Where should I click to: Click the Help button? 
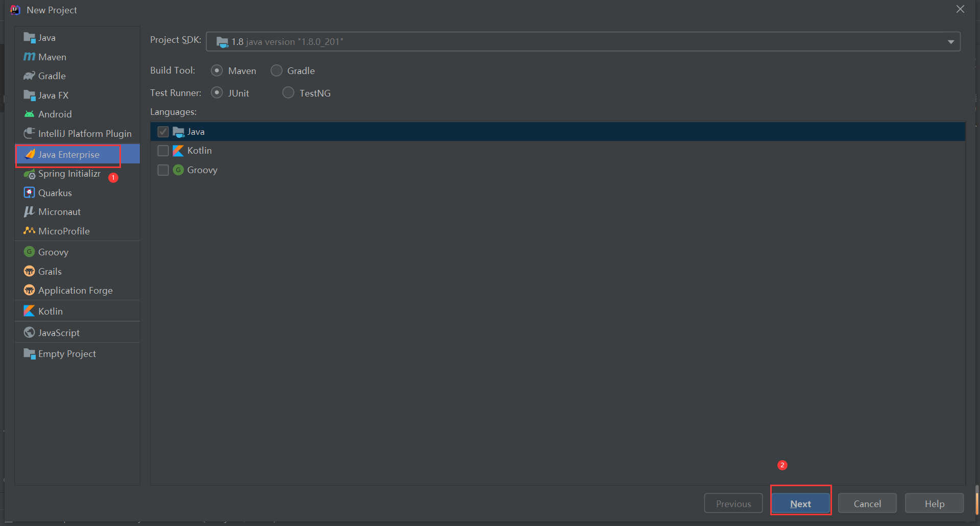click(935, 504)
